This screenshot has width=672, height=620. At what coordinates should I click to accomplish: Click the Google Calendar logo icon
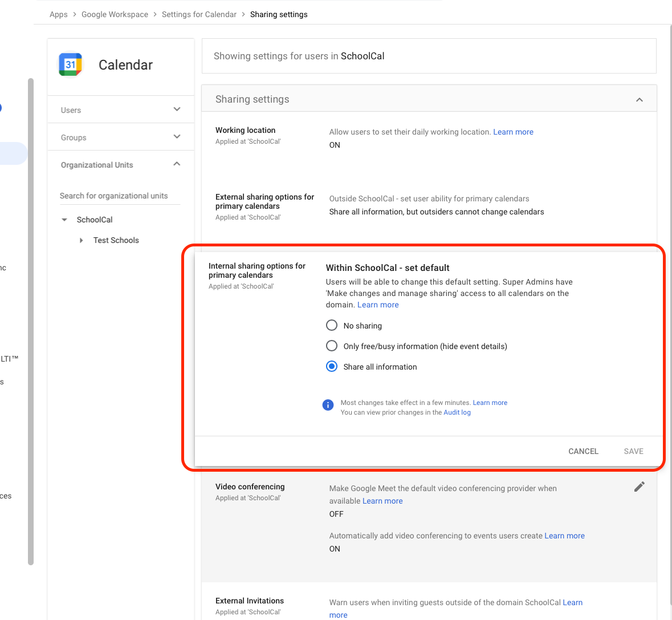pos(70,64)
